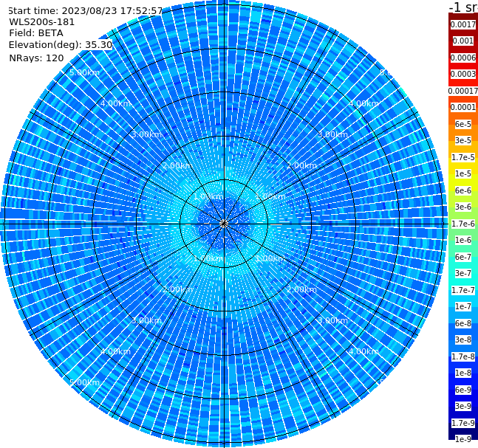Click the NRays: 120 label
The height and width of the screenshot is (448, 478).
click(37, 58)
